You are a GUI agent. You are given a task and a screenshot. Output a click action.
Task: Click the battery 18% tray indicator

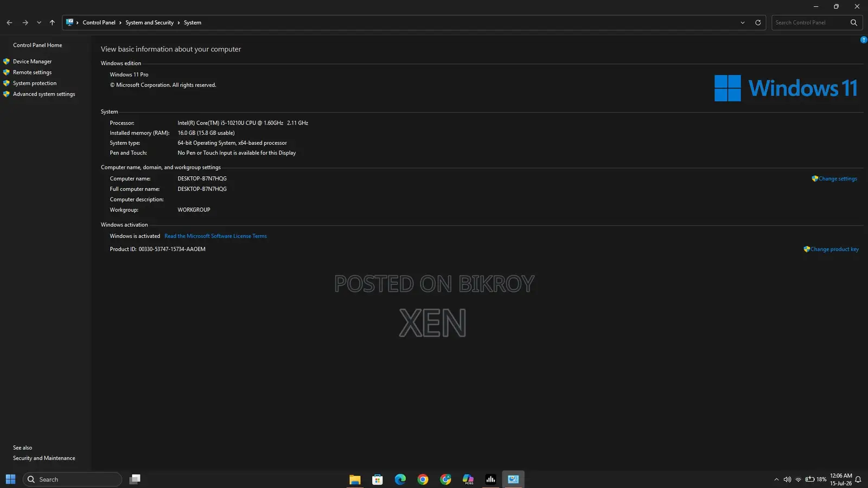click(x=816, y=479)
